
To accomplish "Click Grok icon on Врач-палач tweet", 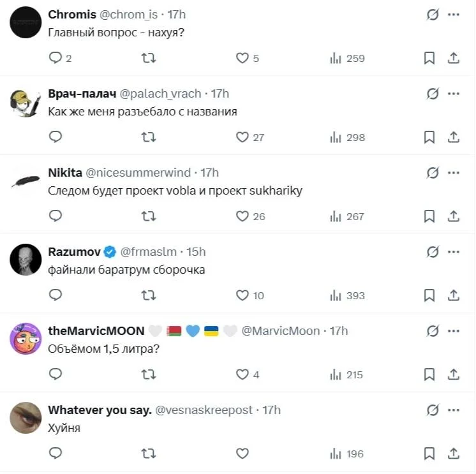I will pos(433,93).
